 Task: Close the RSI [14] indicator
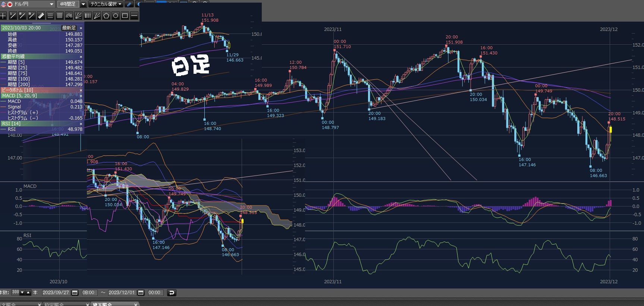tap(81, 124)
